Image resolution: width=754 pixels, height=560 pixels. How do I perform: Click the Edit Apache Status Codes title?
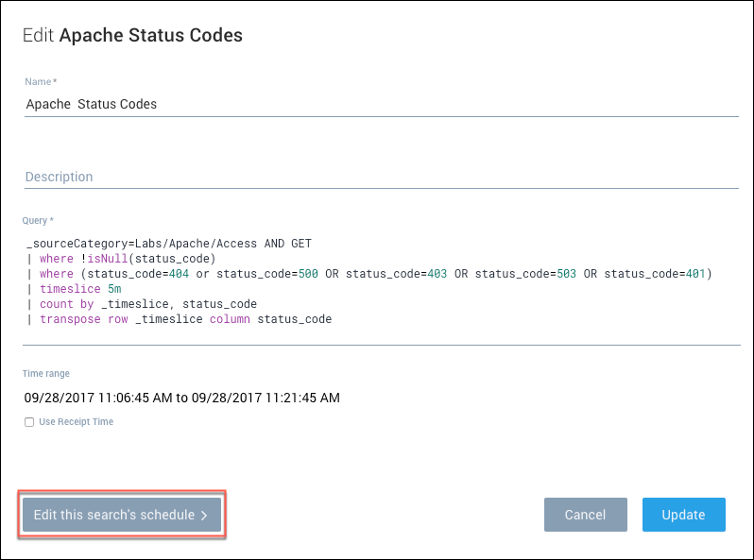tap(132, 36)
